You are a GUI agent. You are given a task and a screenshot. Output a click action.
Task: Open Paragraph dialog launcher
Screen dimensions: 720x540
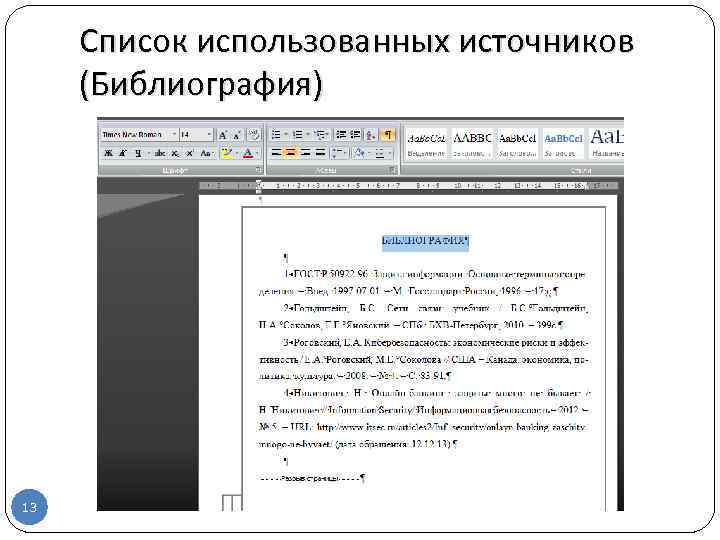point(392,170)
